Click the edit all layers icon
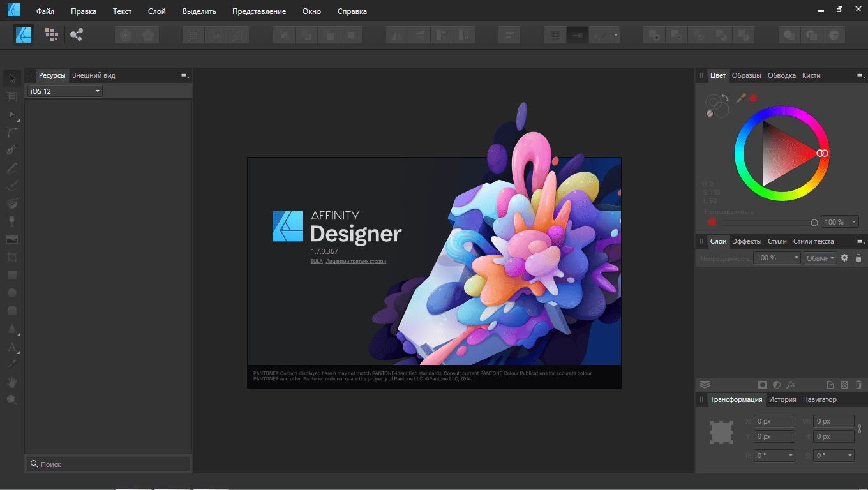868x490 pixels. pyautogui.click(x=705, y=385)
